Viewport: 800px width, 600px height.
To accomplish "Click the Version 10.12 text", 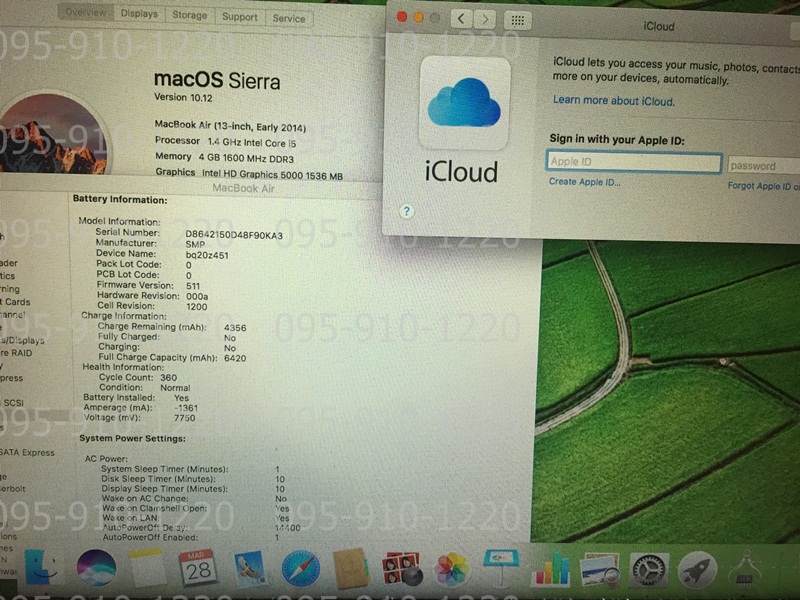I will (183, 97).
